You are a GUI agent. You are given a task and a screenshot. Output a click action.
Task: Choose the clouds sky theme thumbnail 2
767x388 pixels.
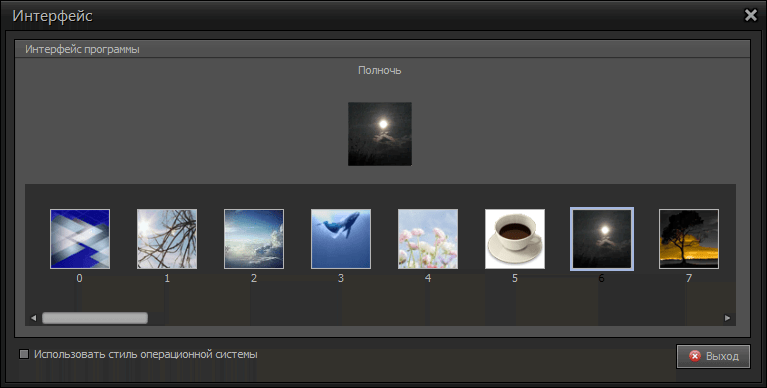254,239
